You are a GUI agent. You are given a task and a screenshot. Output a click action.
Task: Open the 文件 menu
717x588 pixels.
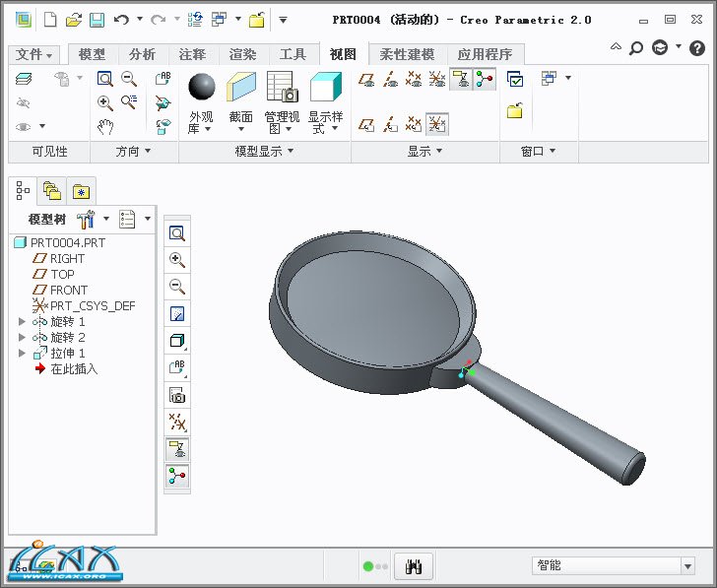34,55
